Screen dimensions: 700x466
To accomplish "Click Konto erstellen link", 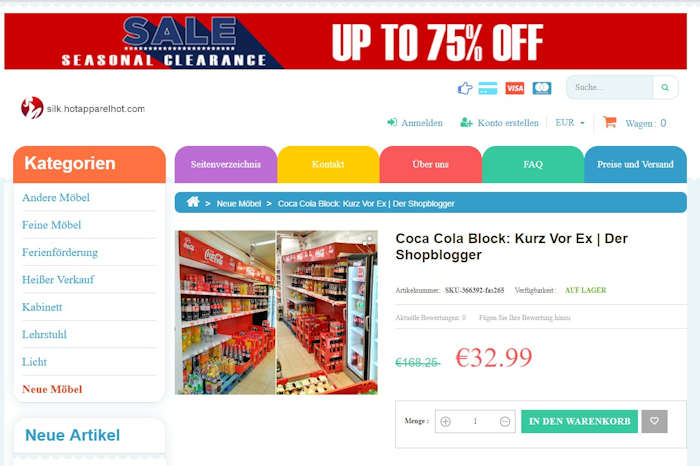I will click(x=499, y=123).
